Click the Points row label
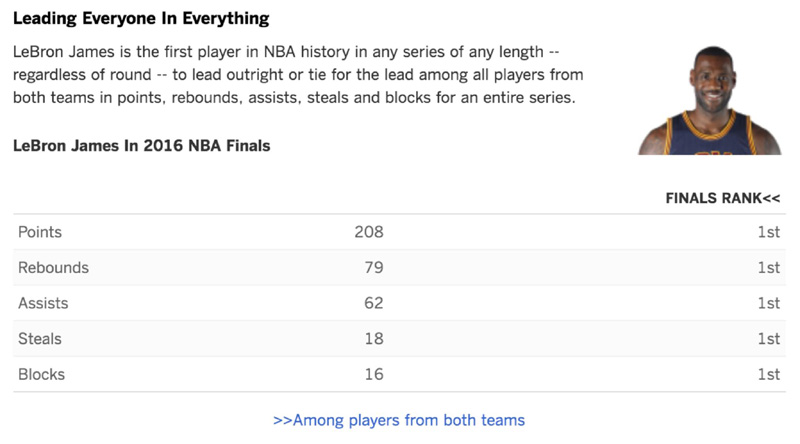Screen dimensions: 800x444 [x=40, y=232]
